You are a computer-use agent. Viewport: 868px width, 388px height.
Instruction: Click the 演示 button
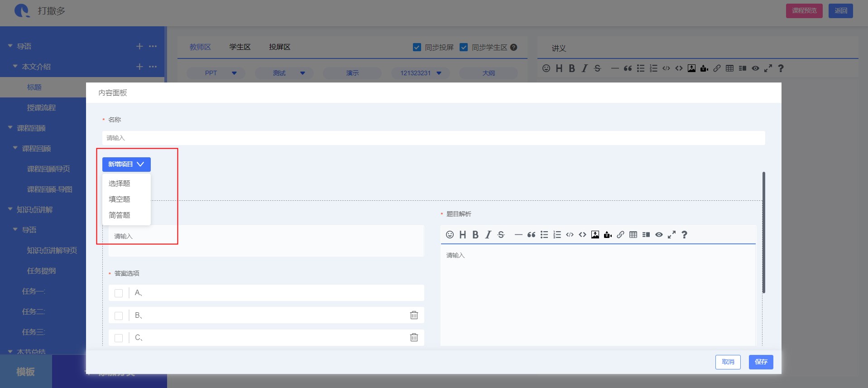click(x=352, y=73)
